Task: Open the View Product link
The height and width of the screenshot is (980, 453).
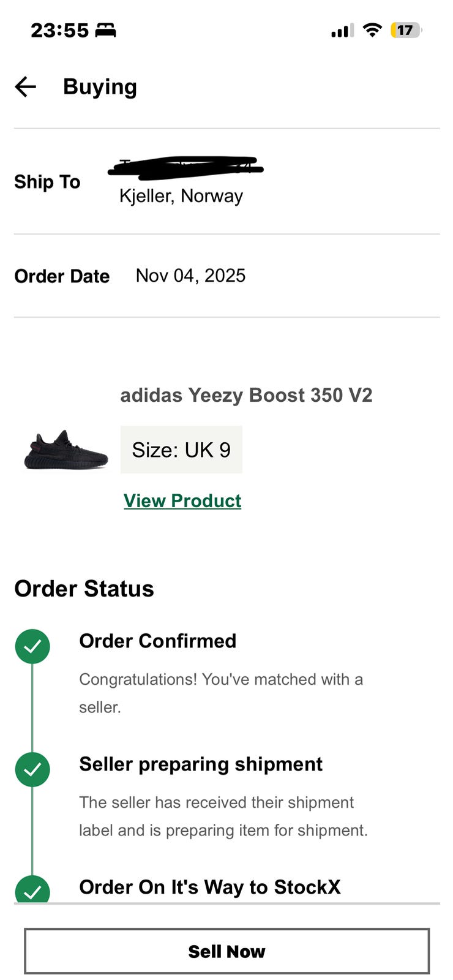Action: point(182,500)
